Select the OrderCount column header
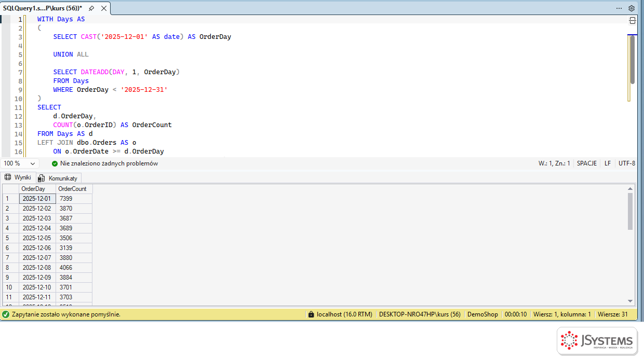Image resolution: width=644 pixels, height=359 pixels. pos(74,189)
